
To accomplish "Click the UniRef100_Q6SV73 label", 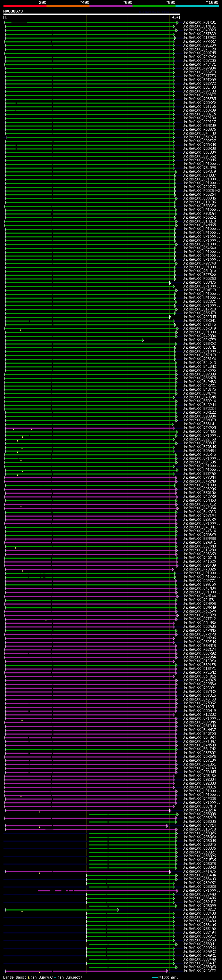I will 199,72.
